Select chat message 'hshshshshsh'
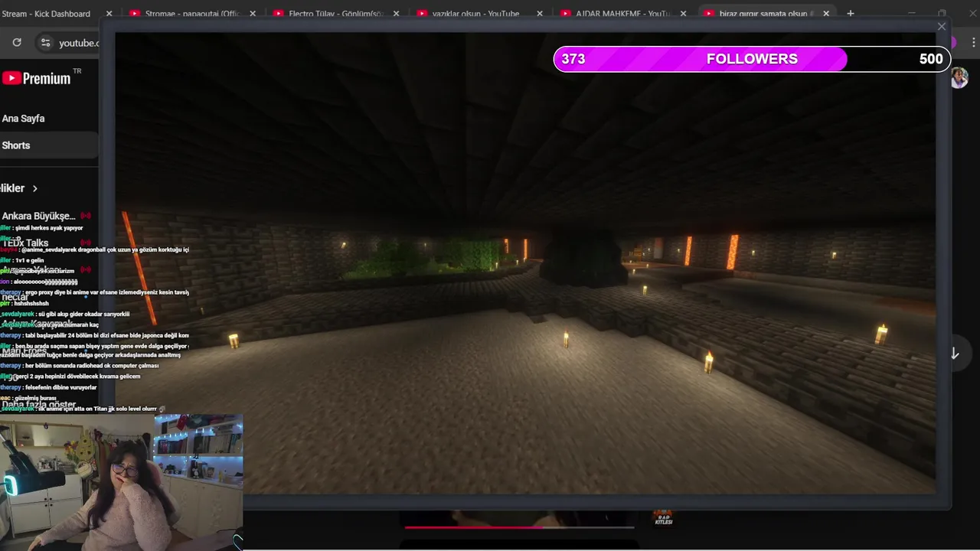The image size is (980, 551). pos(31,303)
